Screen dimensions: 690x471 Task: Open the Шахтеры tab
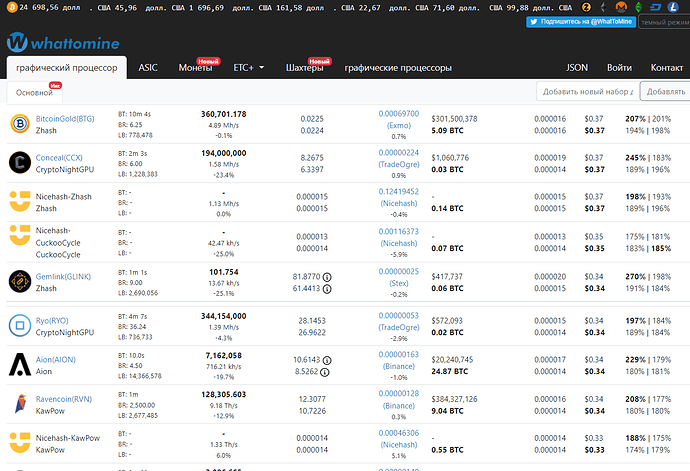pyautogui.click(x=304, y=67)
